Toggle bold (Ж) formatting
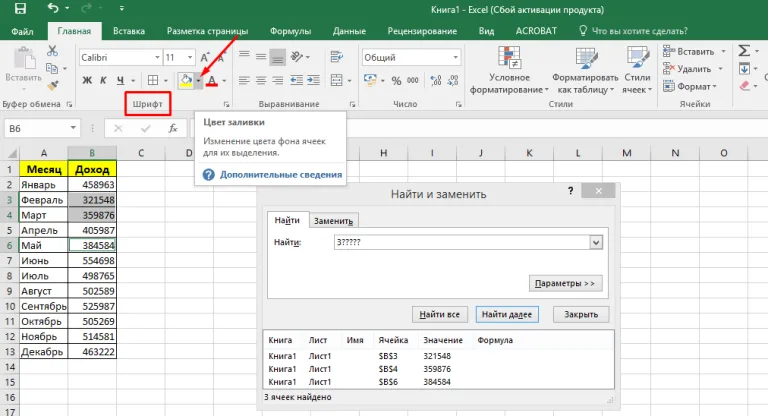Screen dimensions: 768x416 87,80
